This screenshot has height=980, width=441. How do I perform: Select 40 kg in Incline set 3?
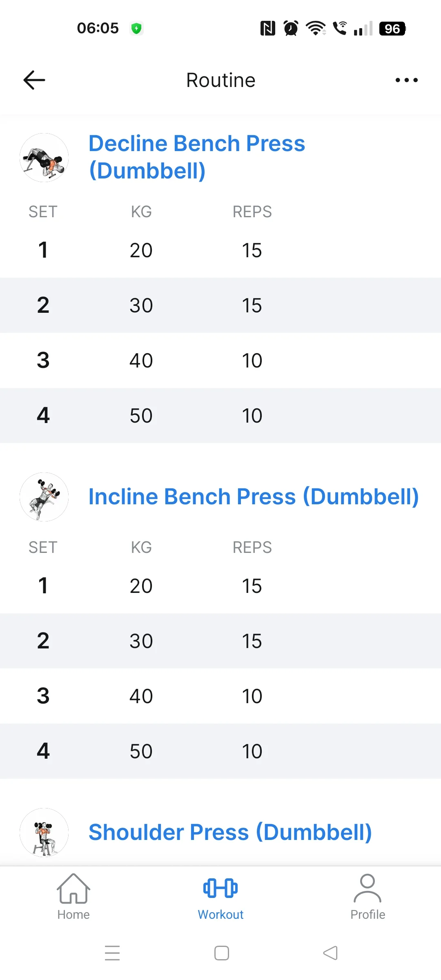tap(141, 696)
